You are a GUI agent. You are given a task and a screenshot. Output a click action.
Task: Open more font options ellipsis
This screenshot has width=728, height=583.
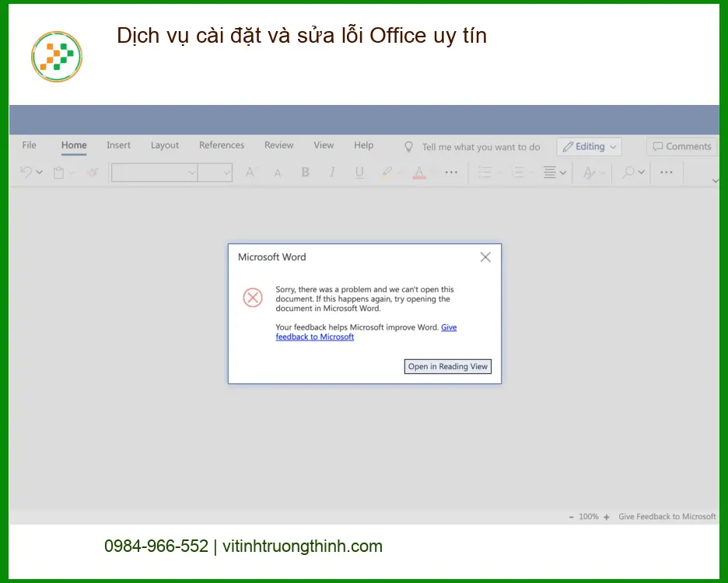point(451,173)
